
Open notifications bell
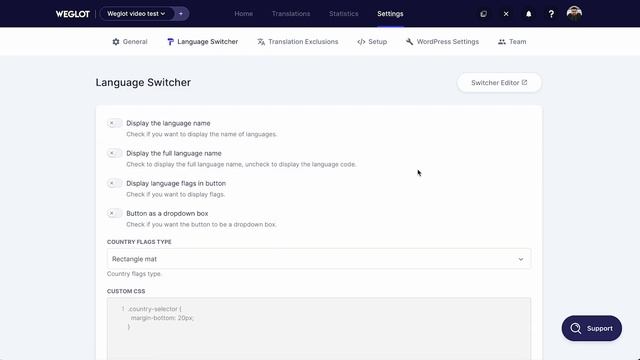(528, 14)
